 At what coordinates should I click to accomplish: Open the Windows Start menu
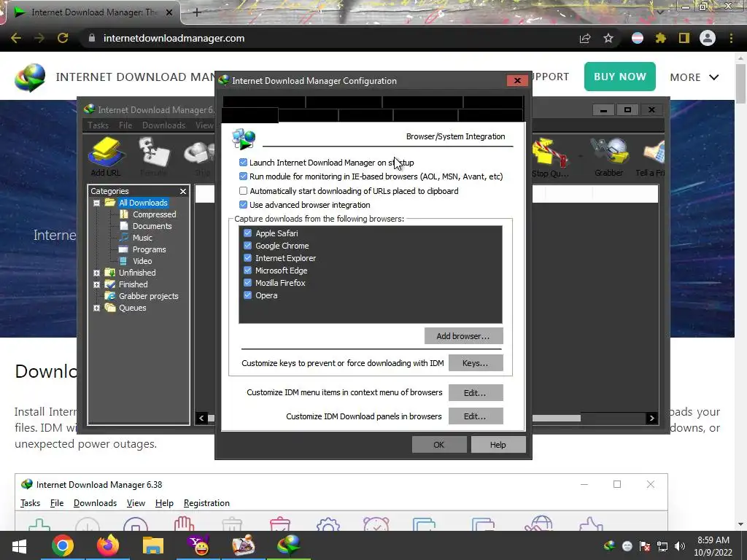[x=19, y=545]
